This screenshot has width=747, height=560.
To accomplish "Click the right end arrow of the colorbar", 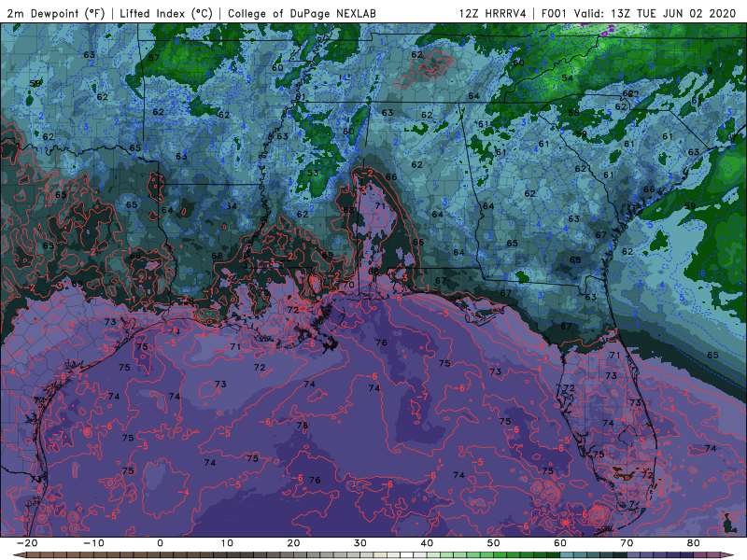I will (x=729, y=555).
